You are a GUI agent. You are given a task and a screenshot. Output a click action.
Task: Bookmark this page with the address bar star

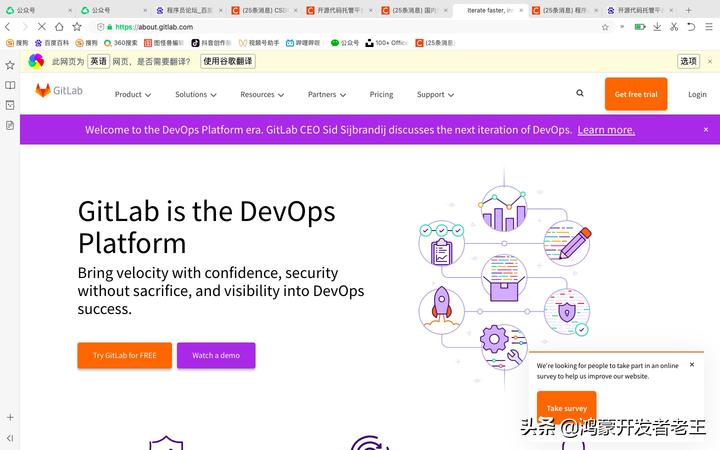coord(605,27)
